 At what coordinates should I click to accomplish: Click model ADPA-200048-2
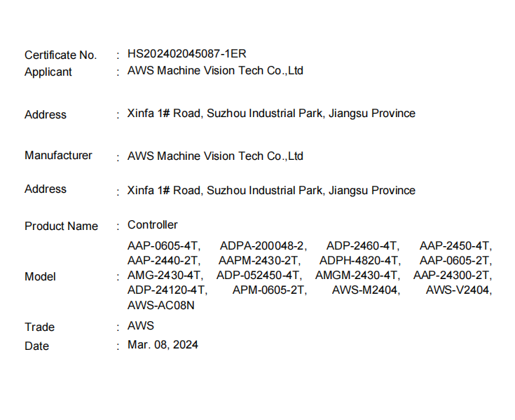point(263,245)
